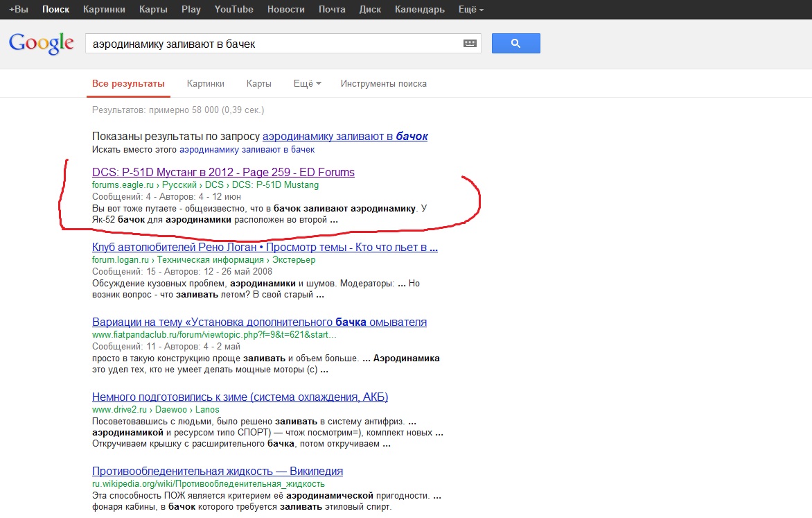Open Диск in the top bar

(370, 9)
